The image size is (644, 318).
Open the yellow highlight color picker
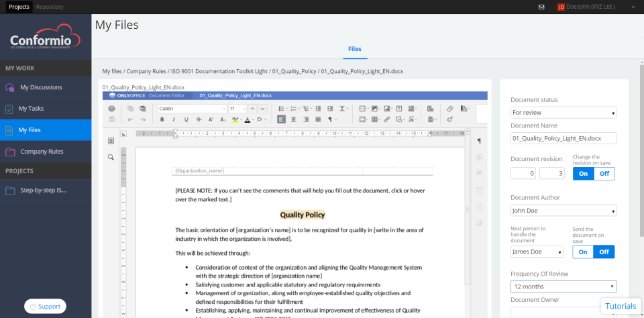pyautogui.click(x=237, y=119)
